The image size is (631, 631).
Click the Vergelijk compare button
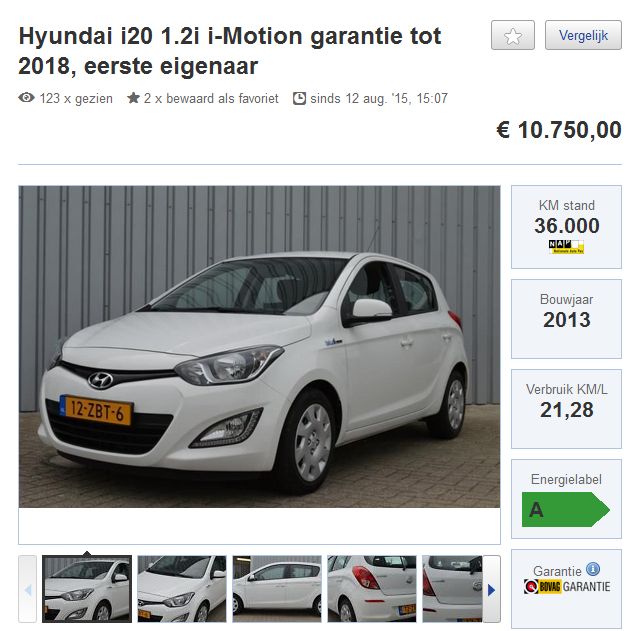pos(583,35)
